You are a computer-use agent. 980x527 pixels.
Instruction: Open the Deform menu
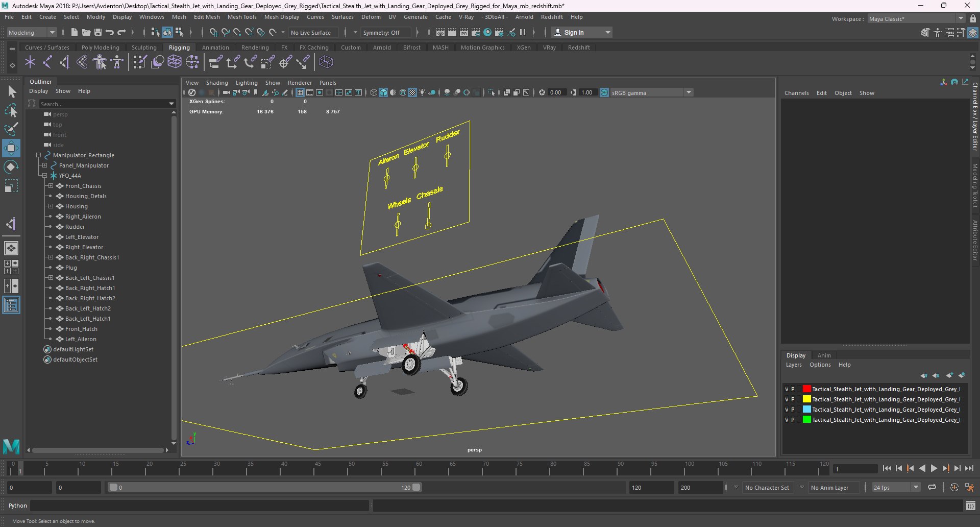pos(371,17)
